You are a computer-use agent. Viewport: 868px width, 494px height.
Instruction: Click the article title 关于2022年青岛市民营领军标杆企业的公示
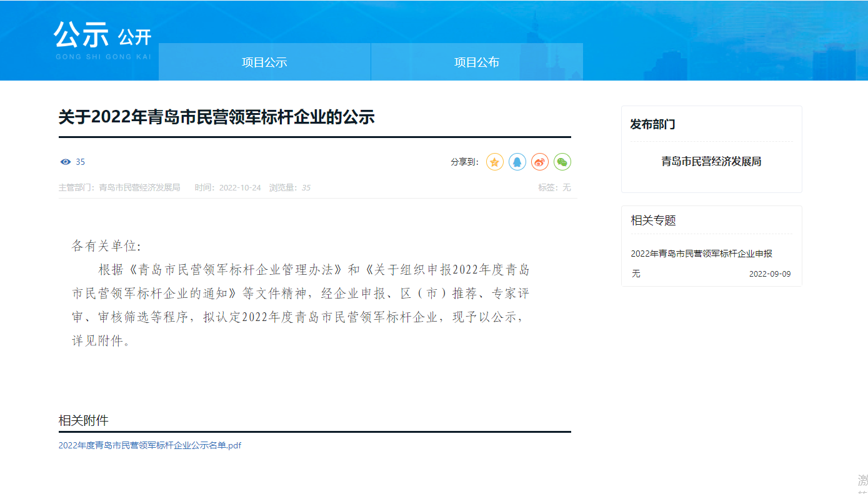click(216, 117)
